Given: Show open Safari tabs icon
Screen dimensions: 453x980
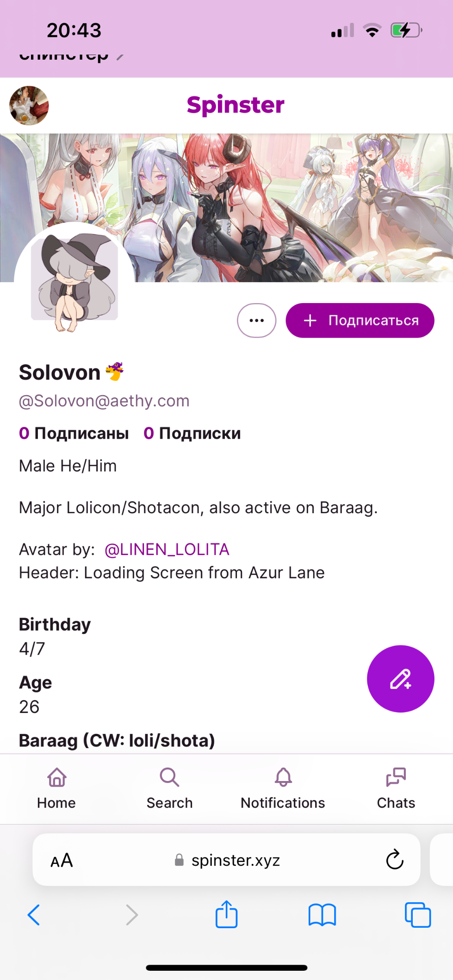Looking at the screenshot, I should (418, 915).
